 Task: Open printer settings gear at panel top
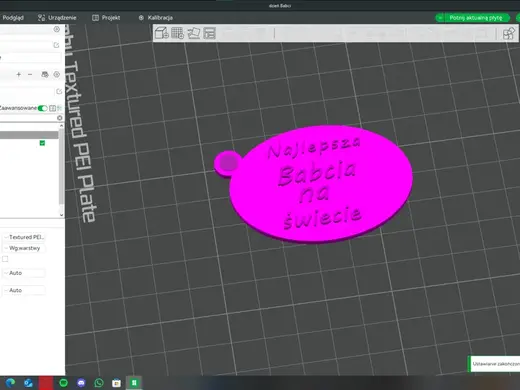click(x=57, y=29)
